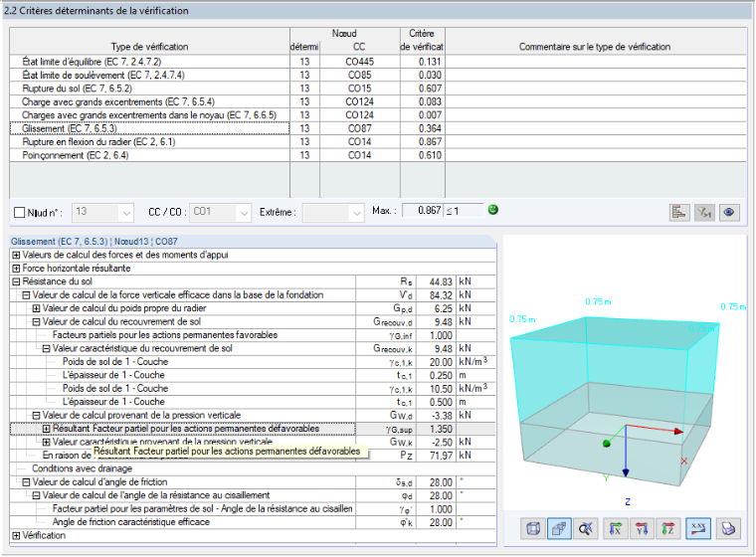Set view along X axis
This screenshot has height=557, width=756.
(x=615, y=528)
